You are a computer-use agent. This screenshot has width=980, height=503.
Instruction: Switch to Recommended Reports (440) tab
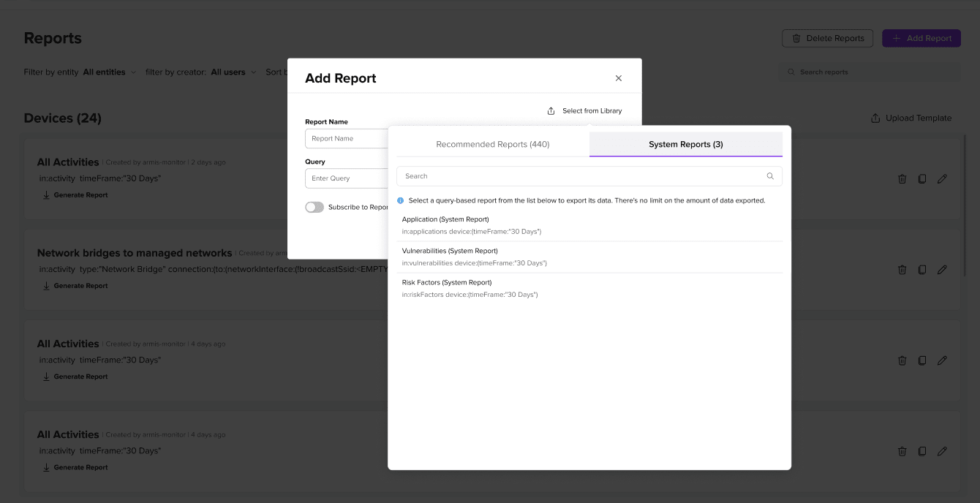coord(493,144)
